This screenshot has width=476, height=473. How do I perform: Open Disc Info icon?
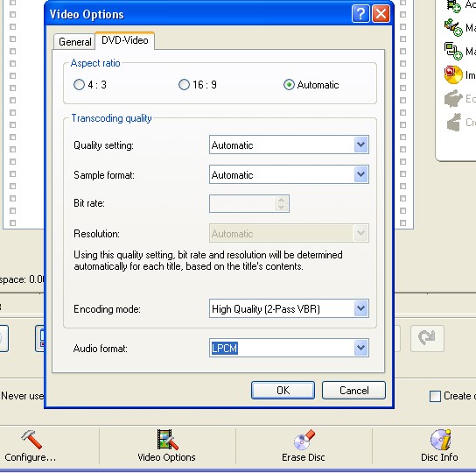click(x=440, y=439)
